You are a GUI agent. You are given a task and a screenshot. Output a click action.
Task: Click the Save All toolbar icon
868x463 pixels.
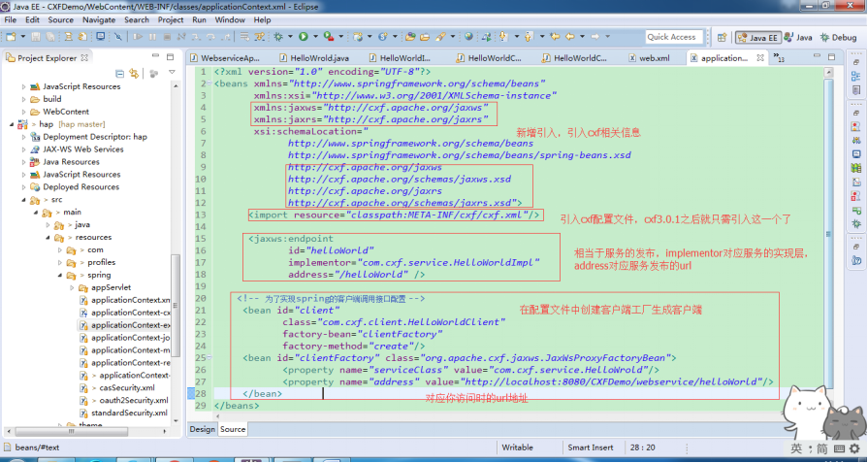click(49, 37)
